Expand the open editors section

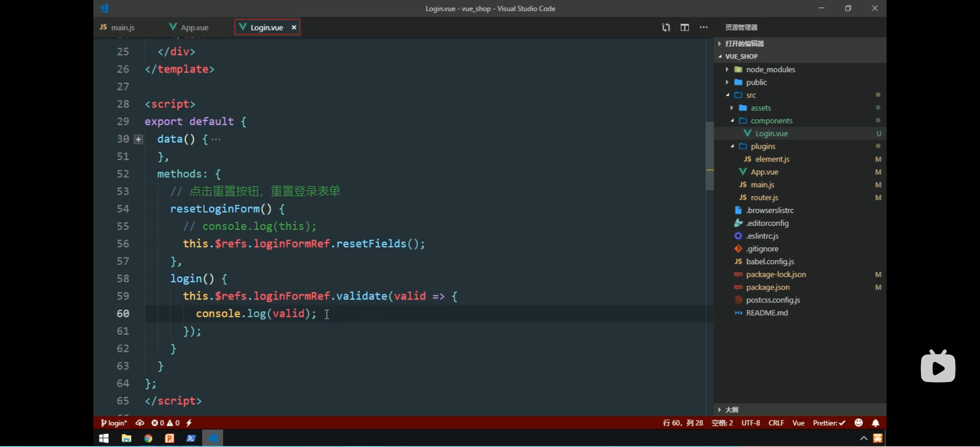(x=800, y=43)
